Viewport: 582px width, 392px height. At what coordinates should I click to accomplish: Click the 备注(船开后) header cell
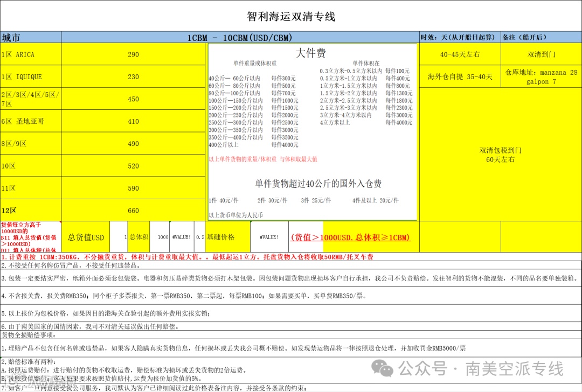[541, 38]
